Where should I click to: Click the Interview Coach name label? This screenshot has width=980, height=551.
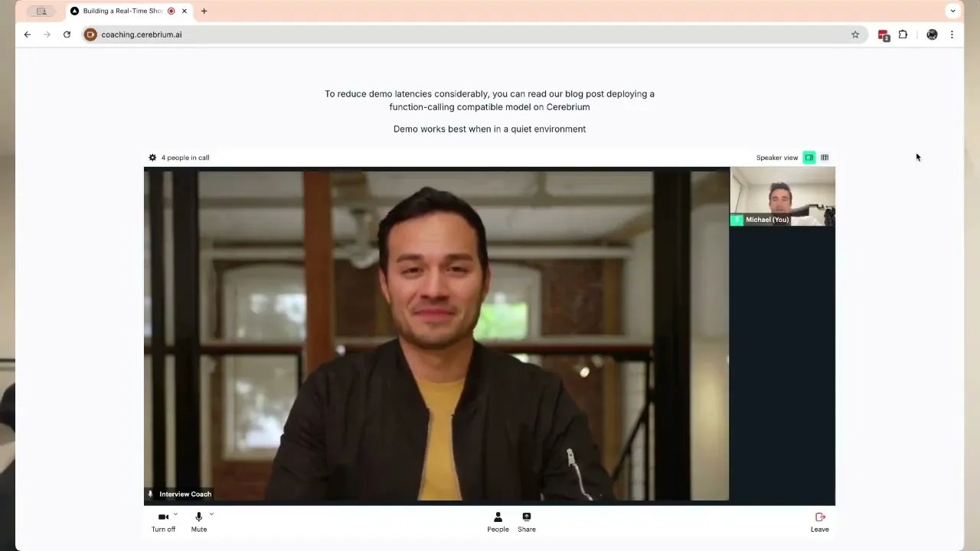[185, 494]
